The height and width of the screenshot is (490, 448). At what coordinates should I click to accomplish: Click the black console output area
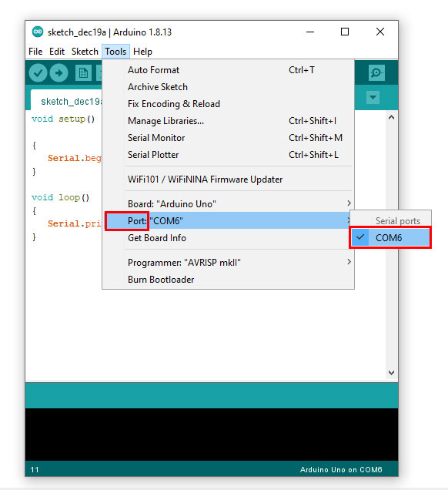212,435
